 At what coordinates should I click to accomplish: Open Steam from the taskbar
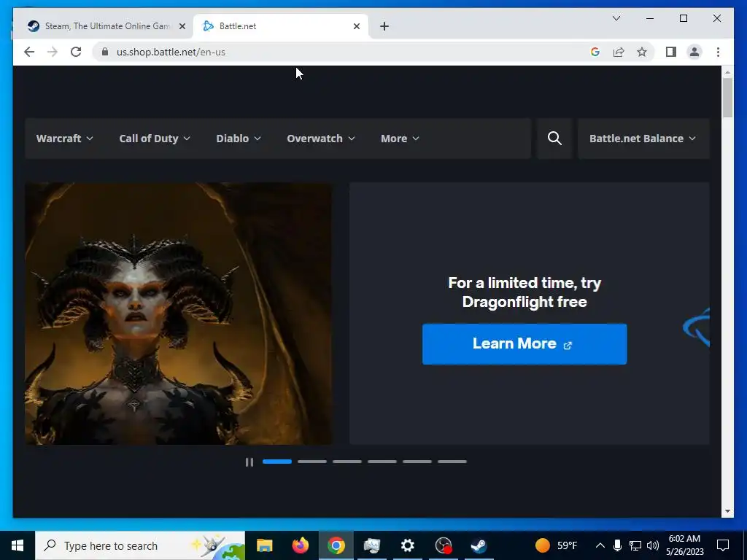pyautogui.click(x=479, y=545)
